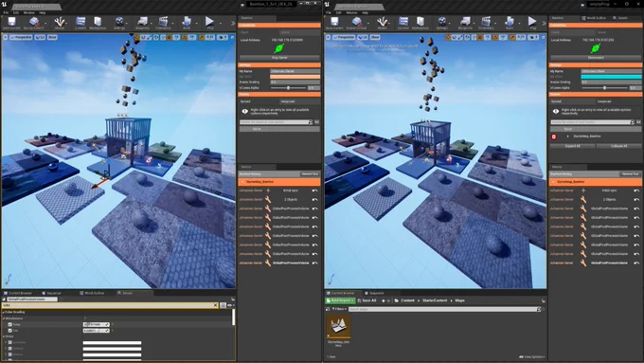The width and height of the screenshot is (644, 363).
Task: Open left viewport options dropdown arrow
Action: pyautogui.click(x=5, y=37)
